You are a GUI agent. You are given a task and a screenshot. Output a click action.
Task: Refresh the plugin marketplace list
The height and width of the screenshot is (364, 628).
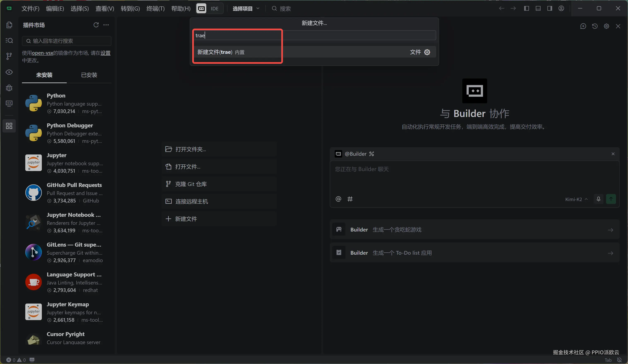point(96,25)
